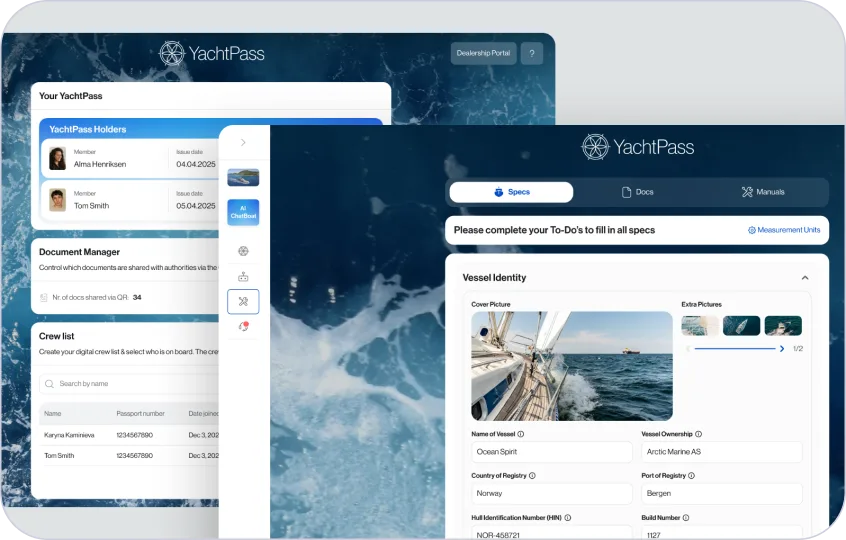Click the sailboat cover picture

[572, 366]
